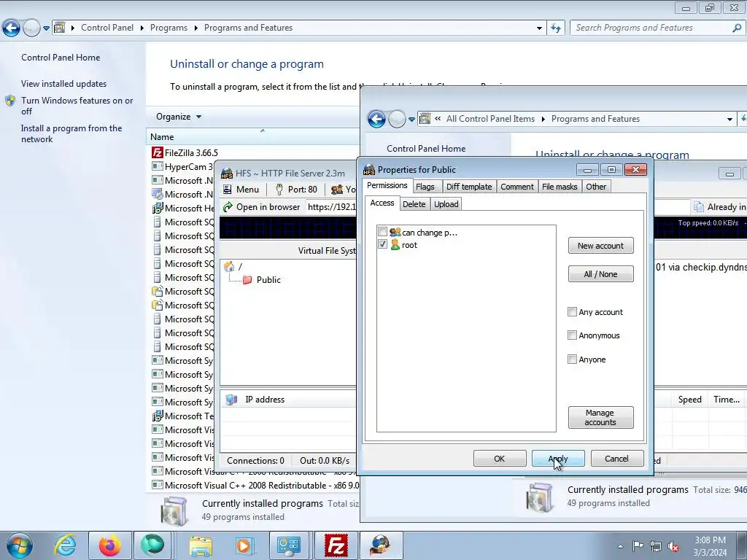Switch to Control Panel taskbar icon
The image size is (747, 560).
pyautogui.click(x=289, y=545)
